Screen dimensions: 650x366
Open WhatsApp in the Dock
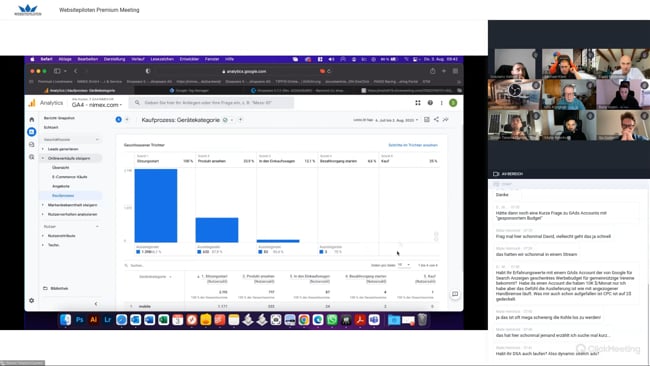tap(332, 320)
